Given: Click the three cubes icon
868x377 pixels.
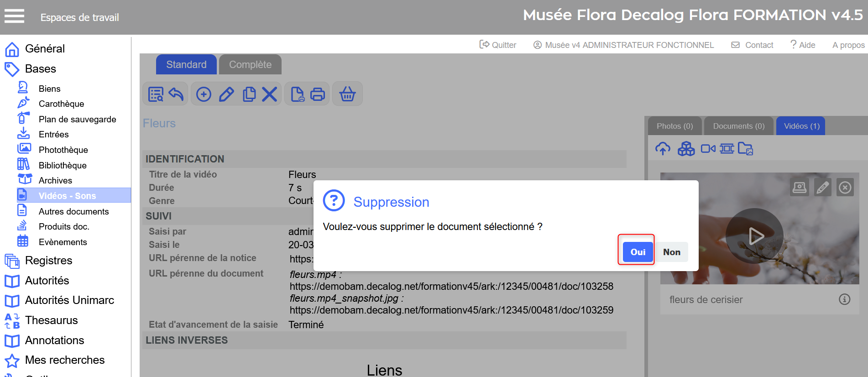Looking at the screenshot, I should tap(686, 149).
